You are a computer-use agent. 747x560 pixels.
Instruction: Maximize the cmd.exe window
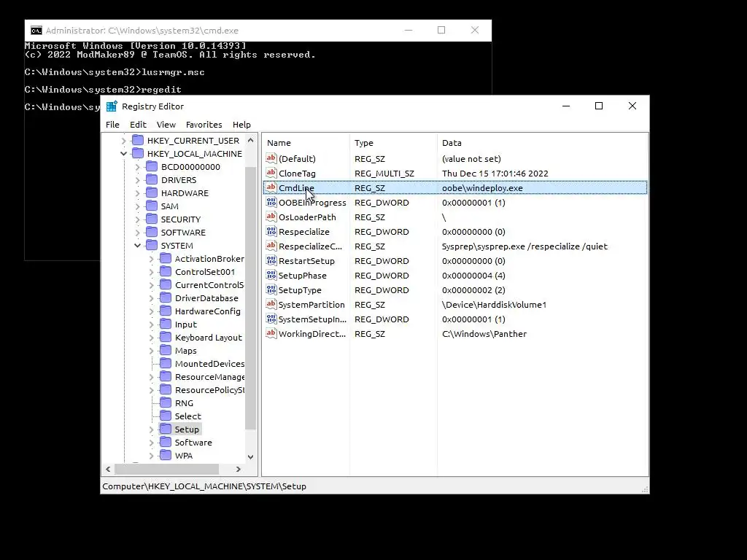[x=441, y=30]
